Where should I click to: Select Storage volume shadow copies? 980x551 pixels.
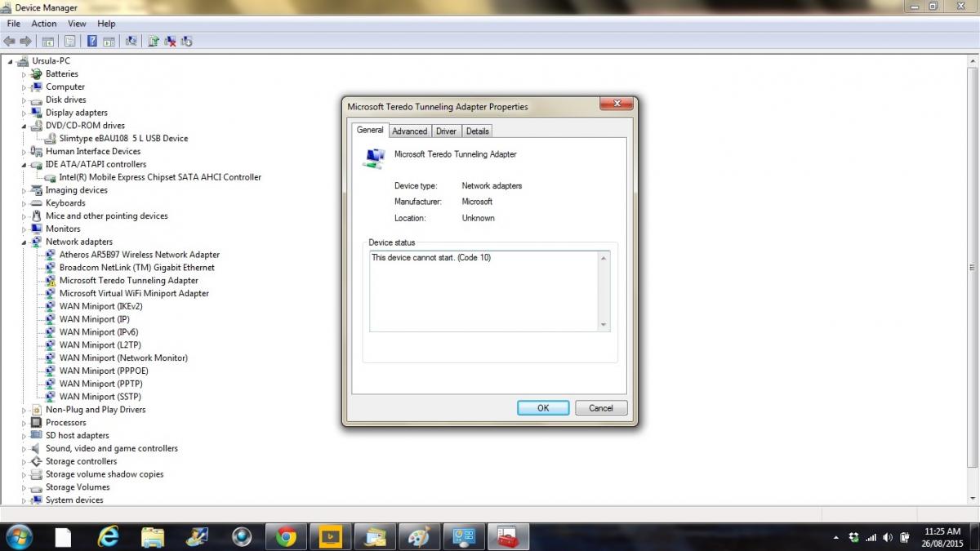(105, 474)
